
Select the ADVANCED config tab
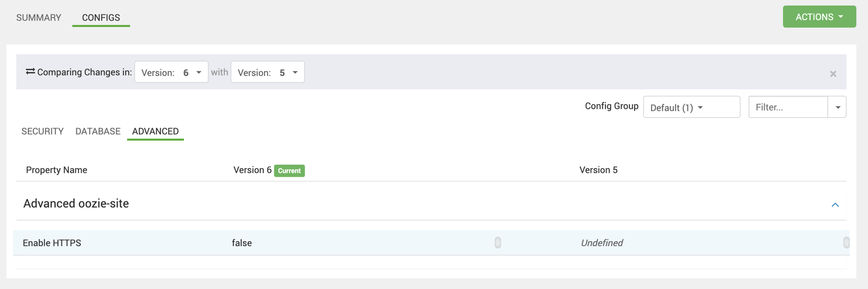click(155, 131)
